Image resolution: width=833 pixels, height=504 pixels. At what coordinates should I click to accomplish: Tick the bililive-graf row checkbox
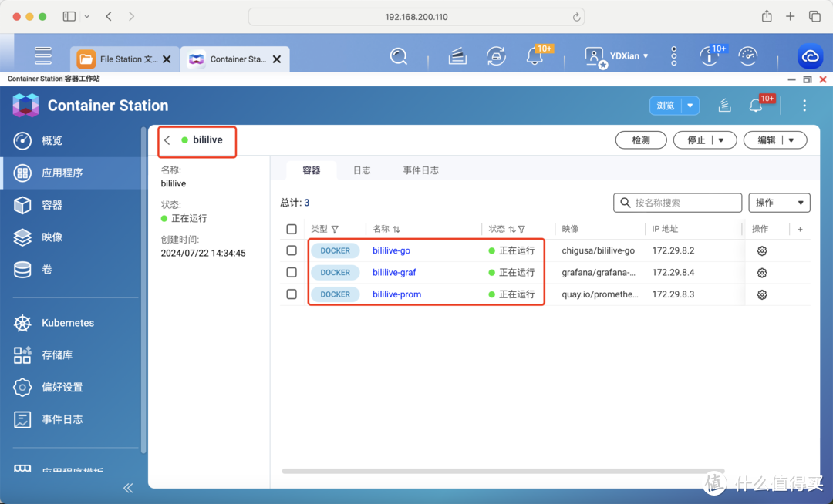tap(292, 272)
